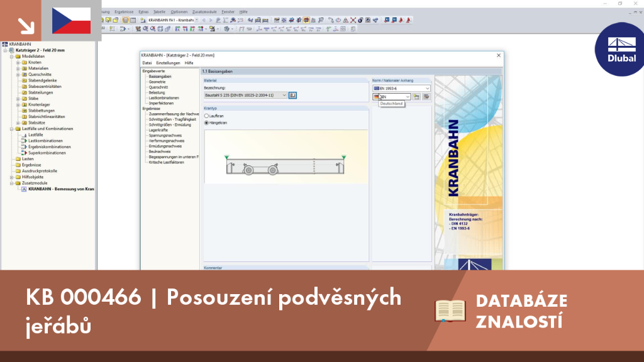Click the red X toolbar icon

click(353, 20)
